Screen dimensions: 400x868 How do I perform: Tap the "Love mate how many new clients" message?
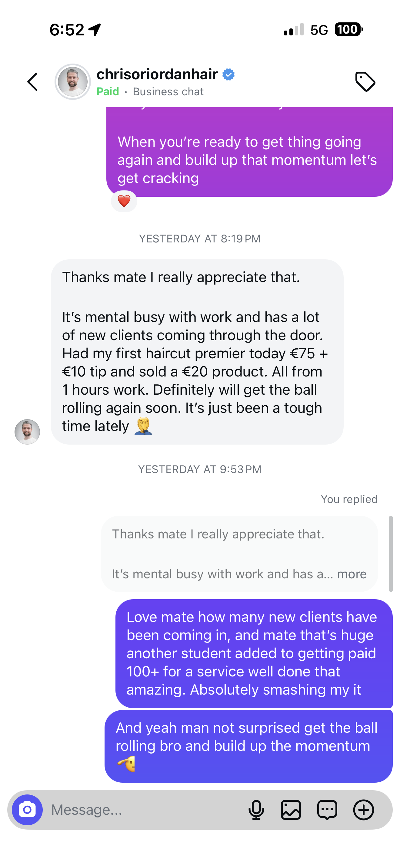pos(254,653)
